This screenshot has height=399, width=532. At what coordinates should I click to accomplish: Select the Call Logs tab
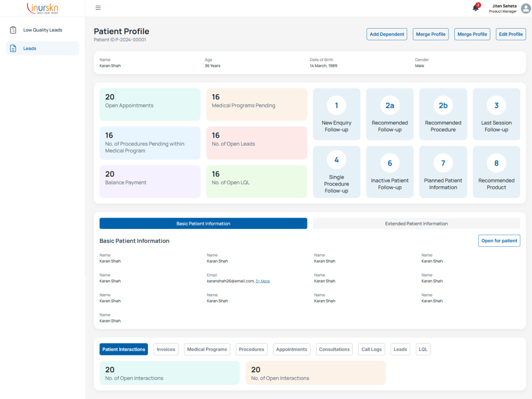coord(371,349)
